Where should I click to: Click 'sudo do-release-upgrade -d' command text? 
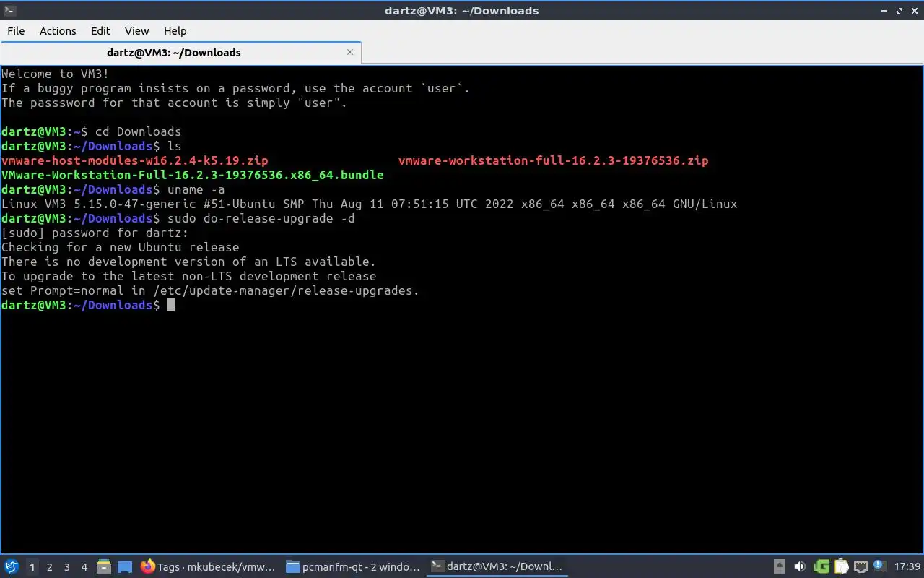click(x=261, y=218)
